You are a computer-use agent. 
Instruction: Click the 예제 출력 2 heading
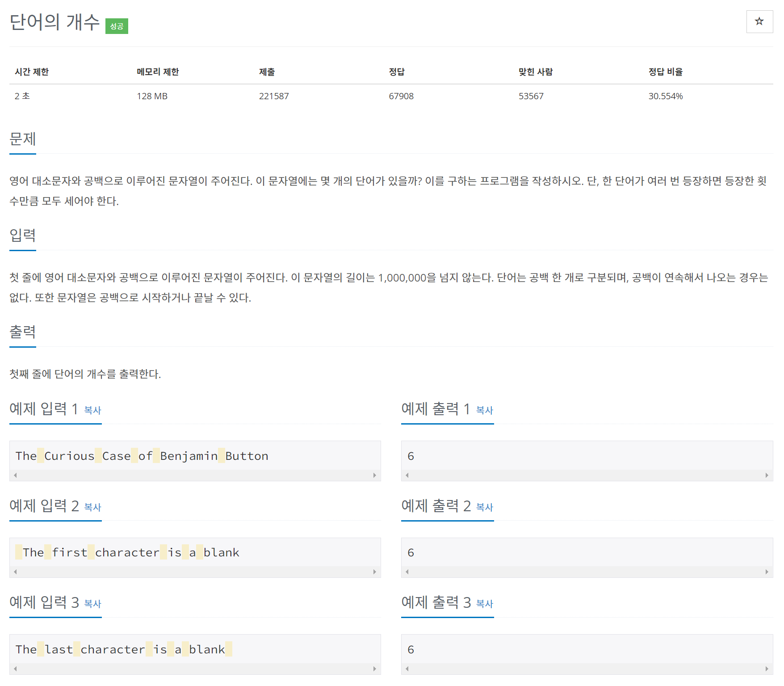(x=436, y=506)
